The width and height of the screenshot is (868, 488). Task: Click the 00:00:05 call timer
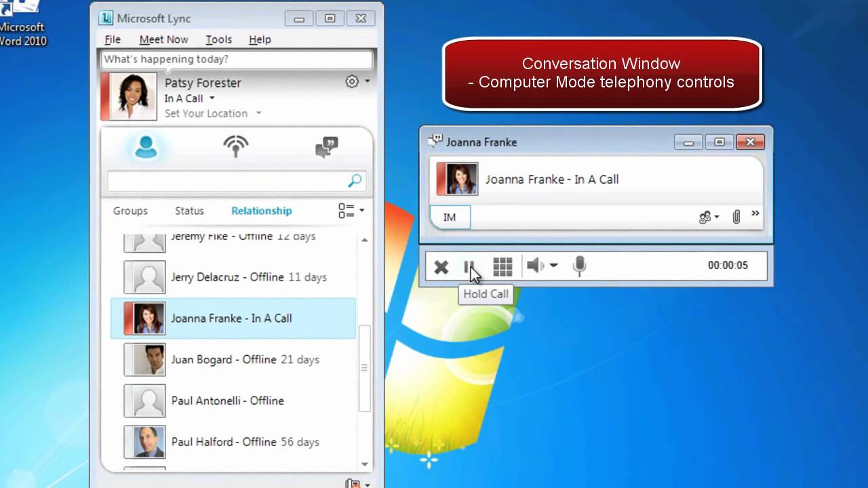[x=728, y=265]
